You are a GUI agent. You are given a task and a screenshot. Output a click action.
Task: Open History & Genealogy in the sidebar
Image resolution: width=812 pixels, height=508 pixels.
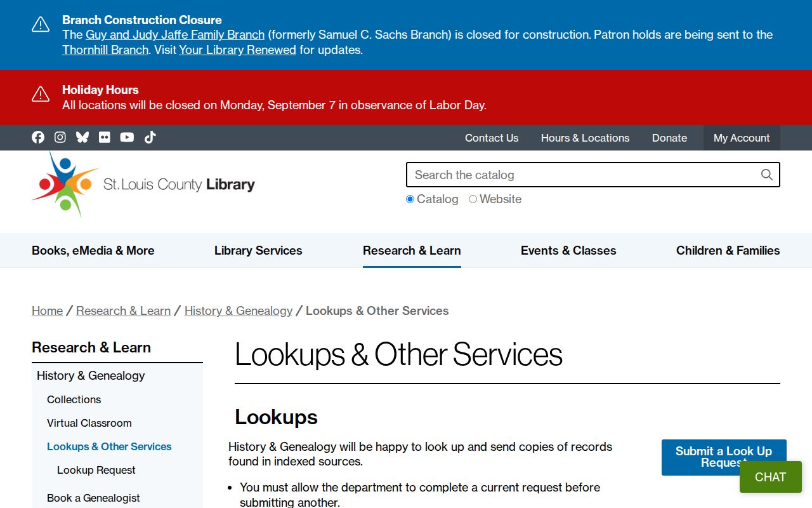click(x=91, y=375)
